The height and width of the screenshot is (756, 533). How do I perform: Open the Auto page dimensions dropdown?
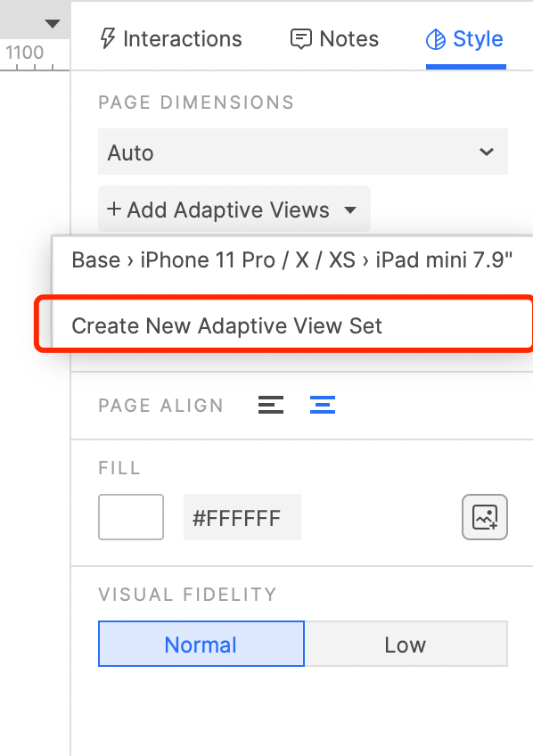(303, 152)
